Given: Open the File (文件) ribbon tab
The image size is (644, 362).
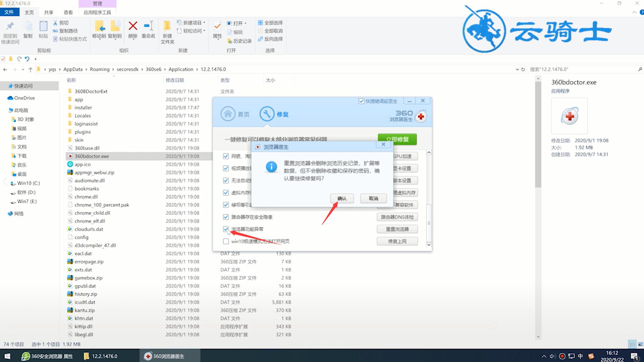Looking at the screenshot, I should [9, 12].
